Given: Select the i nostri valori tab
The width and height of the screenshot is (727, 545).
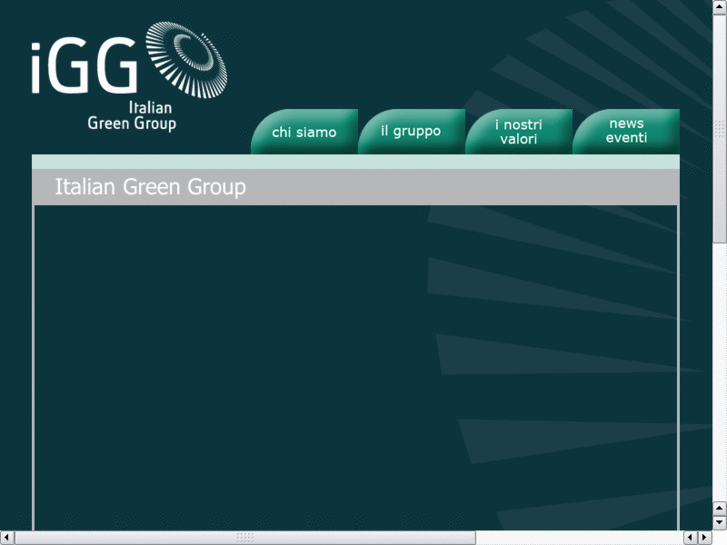Looking at the screenshot, I should [x=519, y=132].
